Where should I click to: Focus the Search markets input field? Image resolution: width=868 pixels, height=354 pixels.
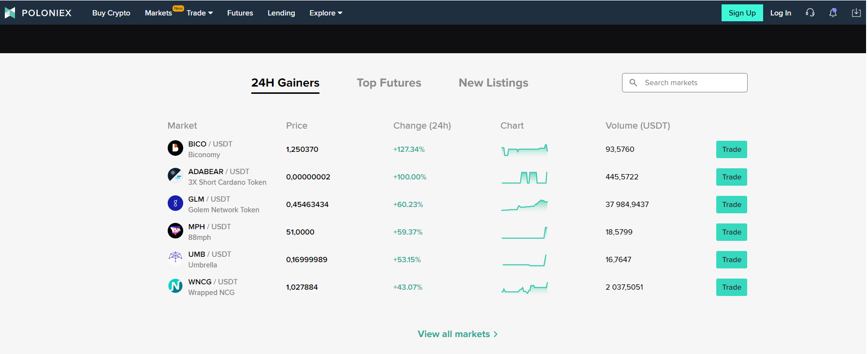684,83
